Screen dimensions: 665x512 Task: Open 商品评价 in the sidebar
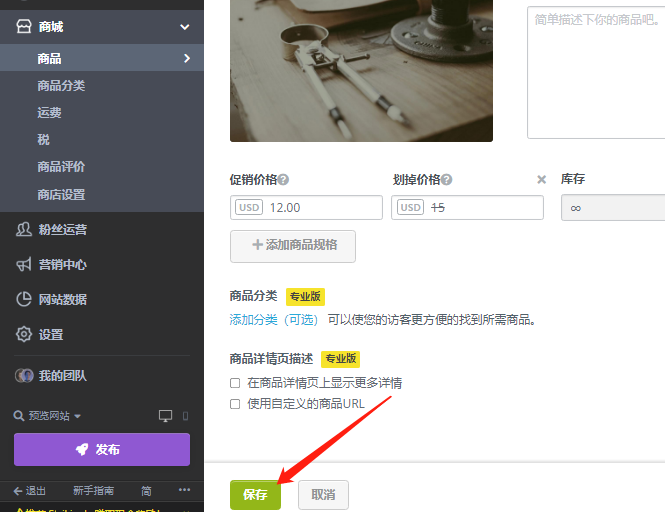tap(61, 166)
